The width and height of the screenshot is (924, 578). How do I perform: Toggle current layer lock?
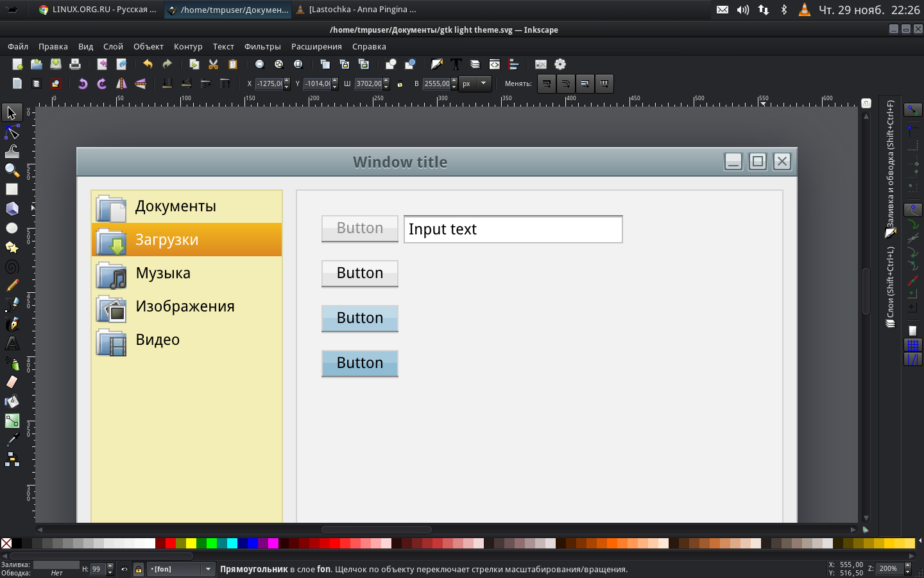point(138,569)
